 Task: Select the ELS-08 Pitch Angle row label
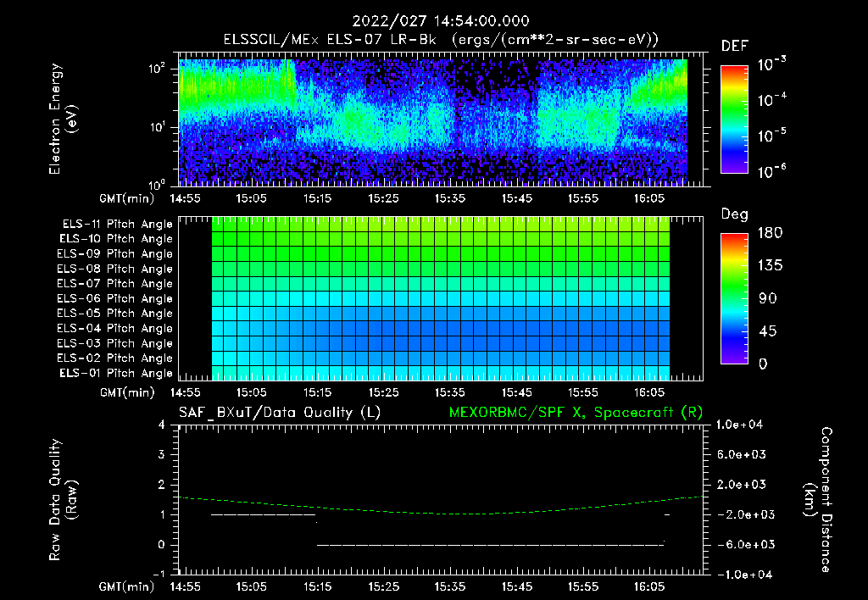pos(114,269)
